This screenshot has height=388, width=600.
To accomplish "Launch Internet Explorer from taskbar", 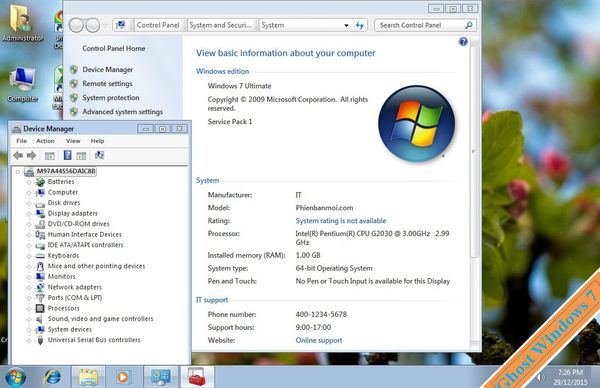I will (x=52, y=377).
